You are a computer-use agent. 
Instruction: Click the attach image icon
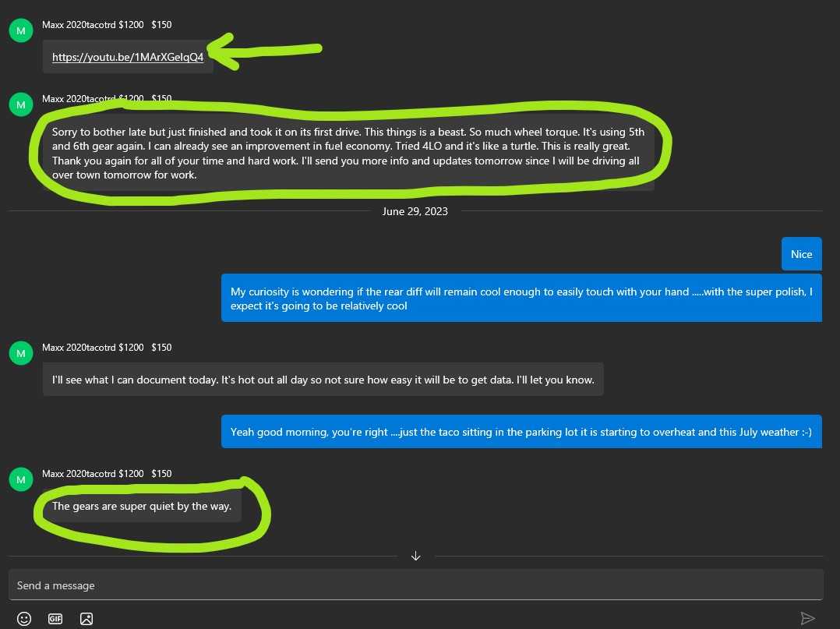tap(86, 619)
